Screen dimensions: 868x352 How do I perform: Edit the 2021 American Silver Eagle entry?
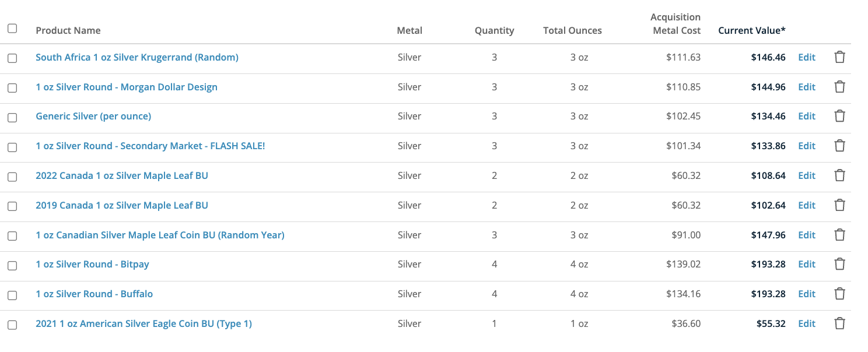tap(807, 323)
